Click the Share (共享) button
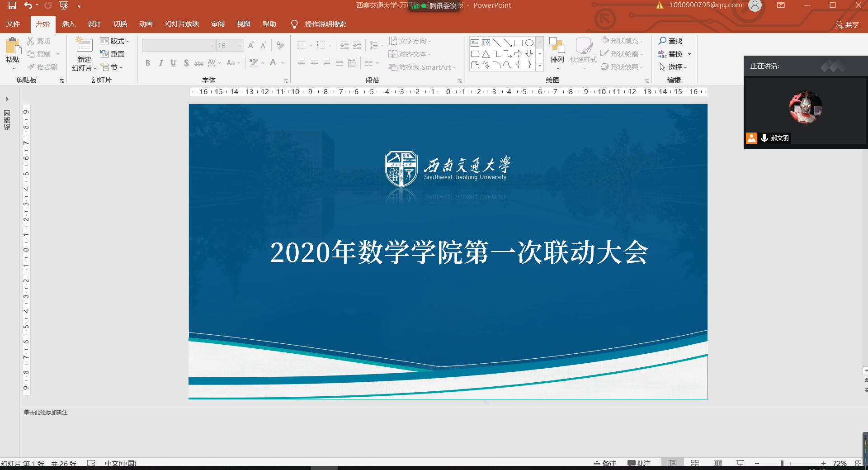868x470 pixels. pos(847,24)
